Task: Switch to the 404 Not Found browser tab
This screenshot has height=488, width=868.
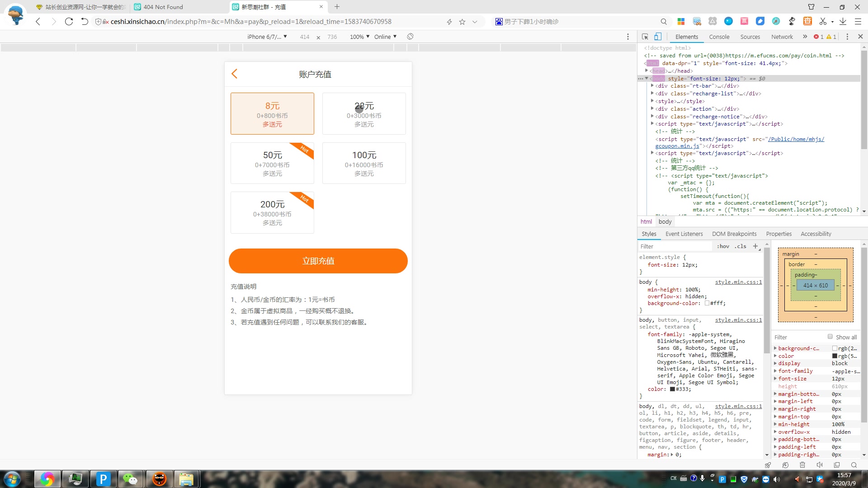Action: (163, 7)
